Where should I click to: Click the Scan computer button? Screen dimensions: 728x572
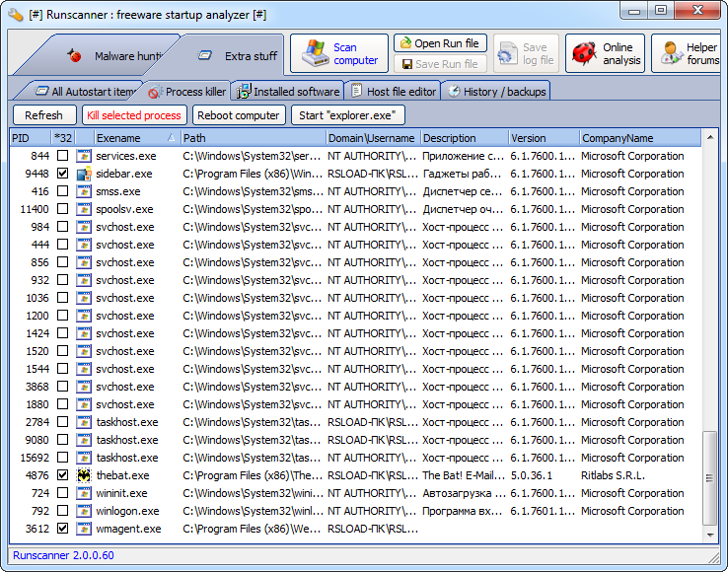tap(339, 53)
